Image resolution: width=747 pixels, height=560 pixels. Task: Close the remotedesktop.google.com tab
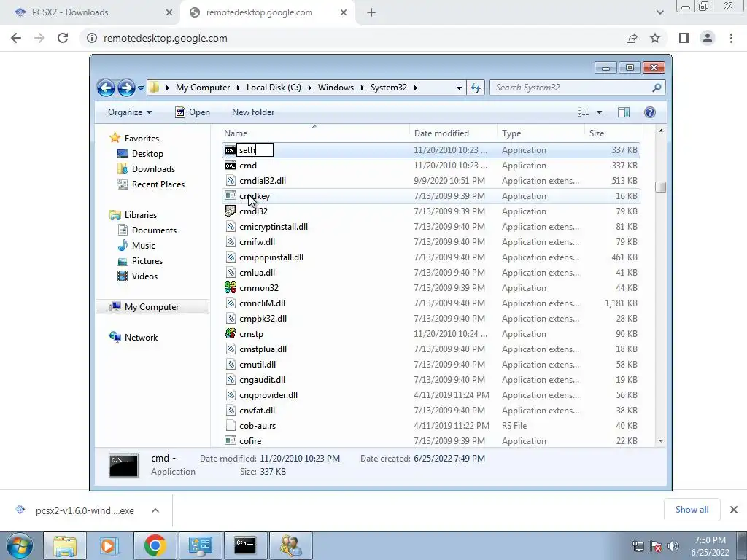pos(344,12)
